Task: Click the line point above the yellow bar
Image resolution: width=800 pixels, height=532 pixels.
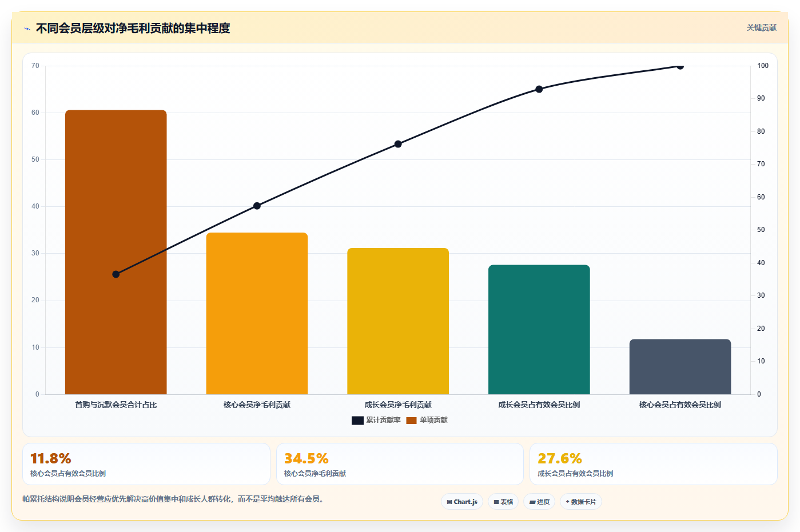Action: tap(398, 144)
